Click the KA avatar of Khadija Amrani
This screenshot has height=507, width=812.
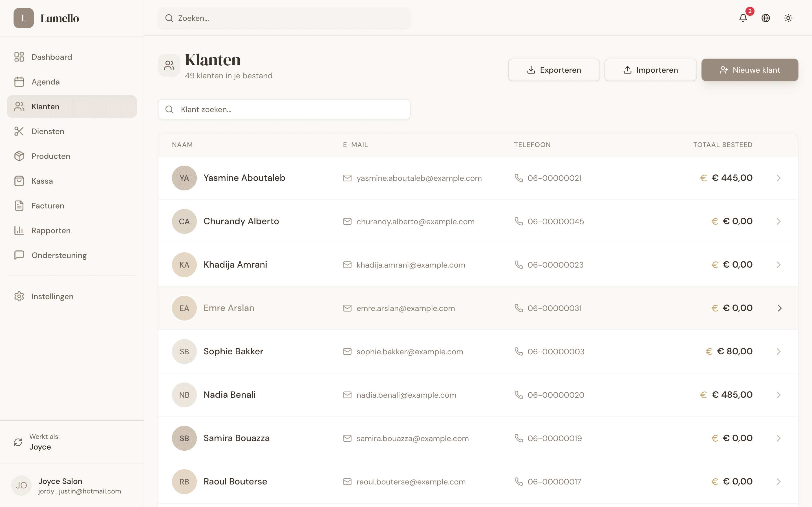click(x=184, y=265)
